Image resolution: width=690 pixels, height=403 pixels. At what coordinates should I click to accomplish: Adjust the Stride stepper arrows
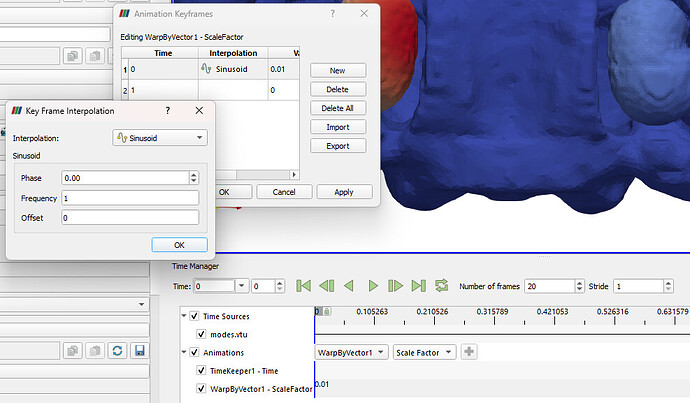coord(668,286)
